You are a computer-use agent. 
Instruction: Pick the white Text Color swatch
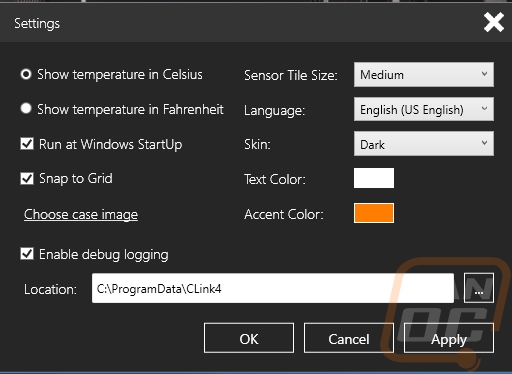coord(374,178)
